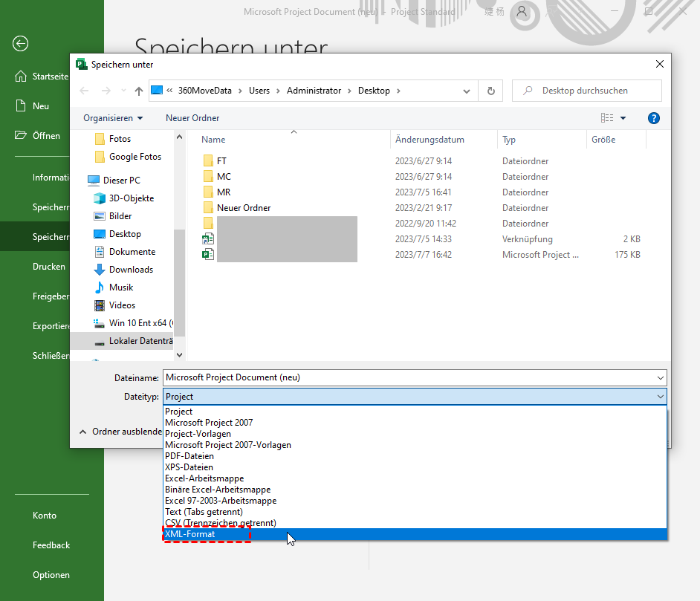Viewport: 700px width, 601px height.
Task: Click the shortcut file icon (2 KB)
Action: pos(208,238)
